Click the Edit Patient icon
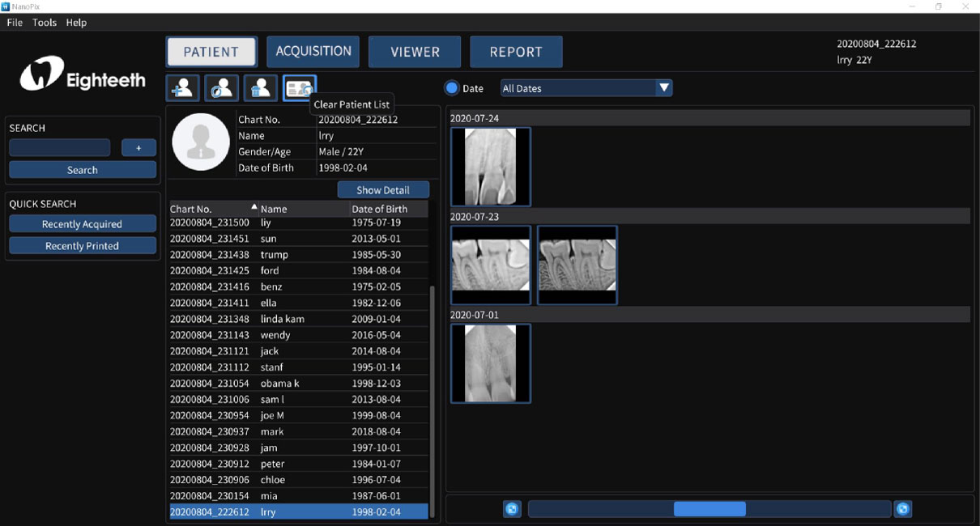 pyautogui.click(x=221, y=87)
